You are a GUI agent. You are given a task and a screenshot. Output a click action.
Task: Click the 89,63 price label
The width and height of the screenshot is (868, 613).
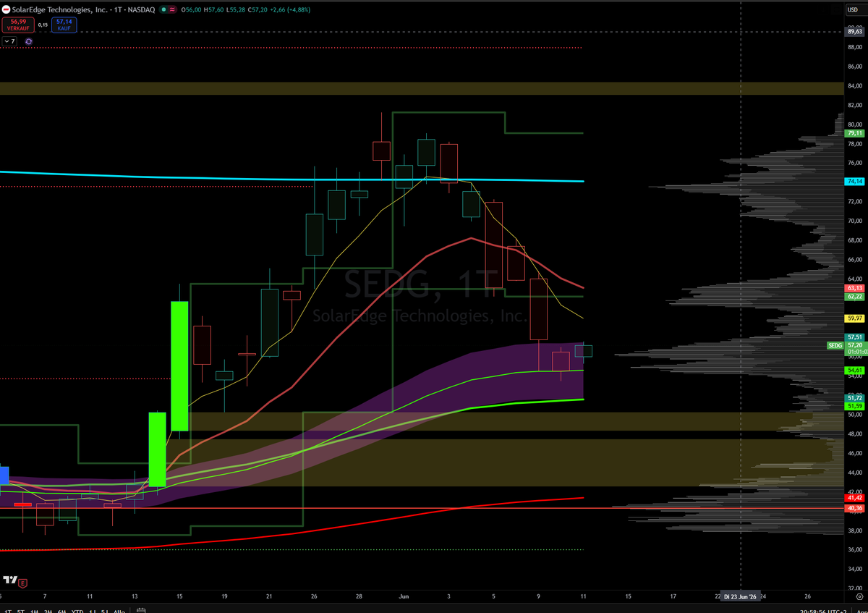(854, 30)
